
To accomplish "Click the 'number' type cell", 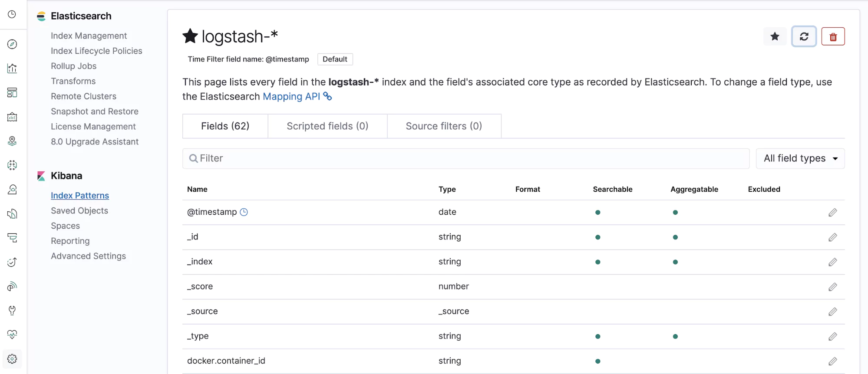I will [x=453, y=287].
